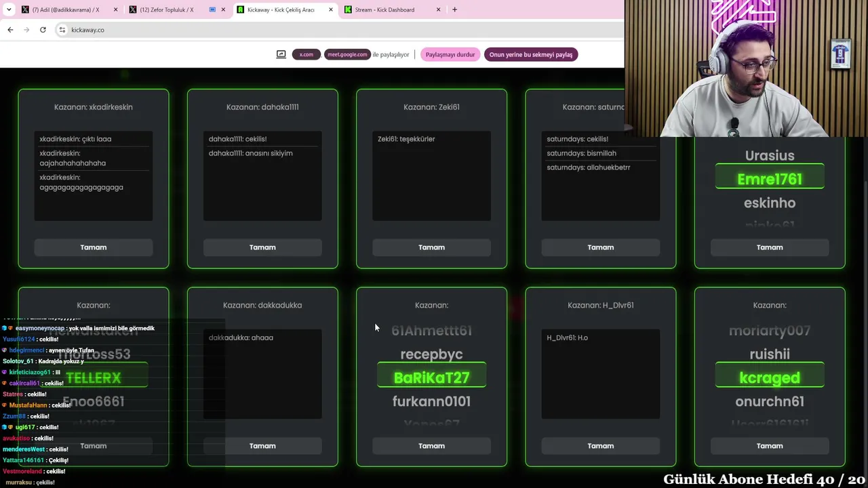Click the highlighted name TELLERX
The image size is (868, 488).
click(94, 378)
